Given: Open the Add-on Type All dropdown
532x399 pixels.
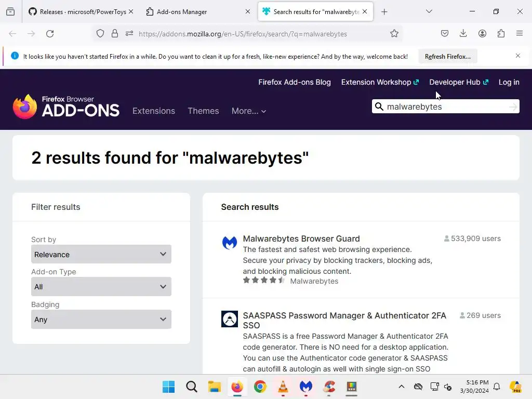Looking at the screenshot, I should pos(101,287).
